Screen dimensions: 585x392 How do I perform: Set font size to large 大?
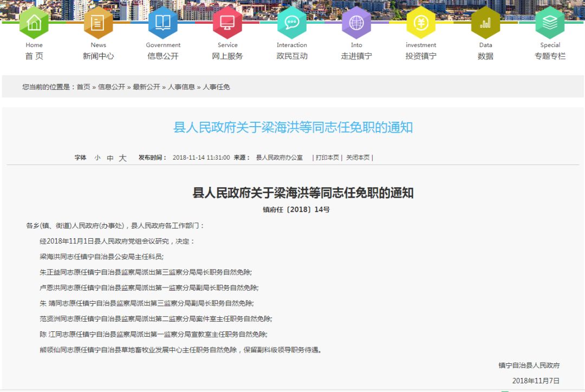click(x=123, y=158)
